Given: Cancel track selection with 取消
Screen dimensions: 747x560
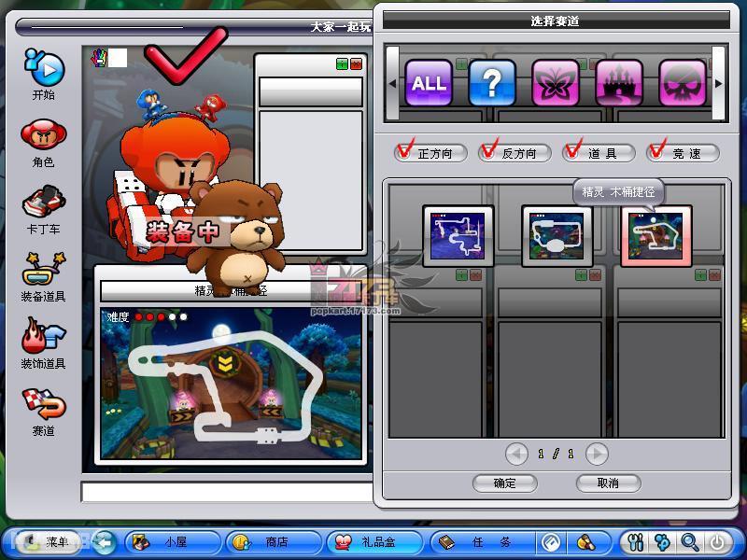Looking at the screenshot, I should [608, 483].
